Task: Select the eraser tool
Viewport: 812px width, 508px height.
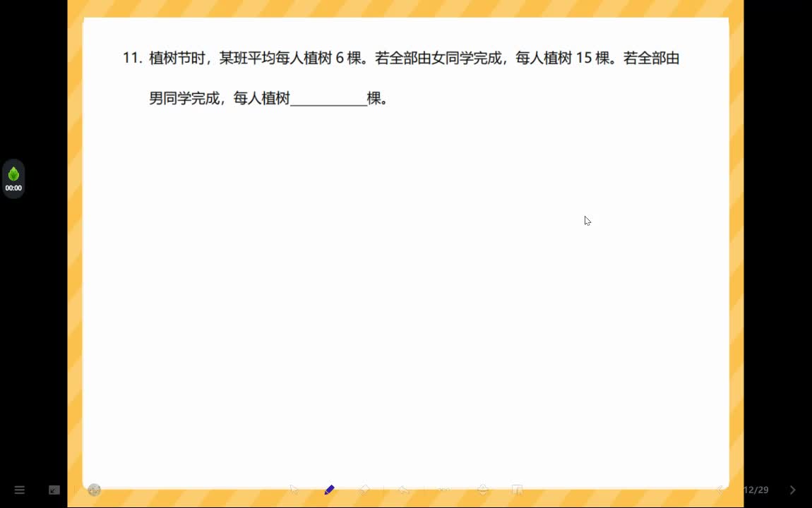Action: [364, 490]
